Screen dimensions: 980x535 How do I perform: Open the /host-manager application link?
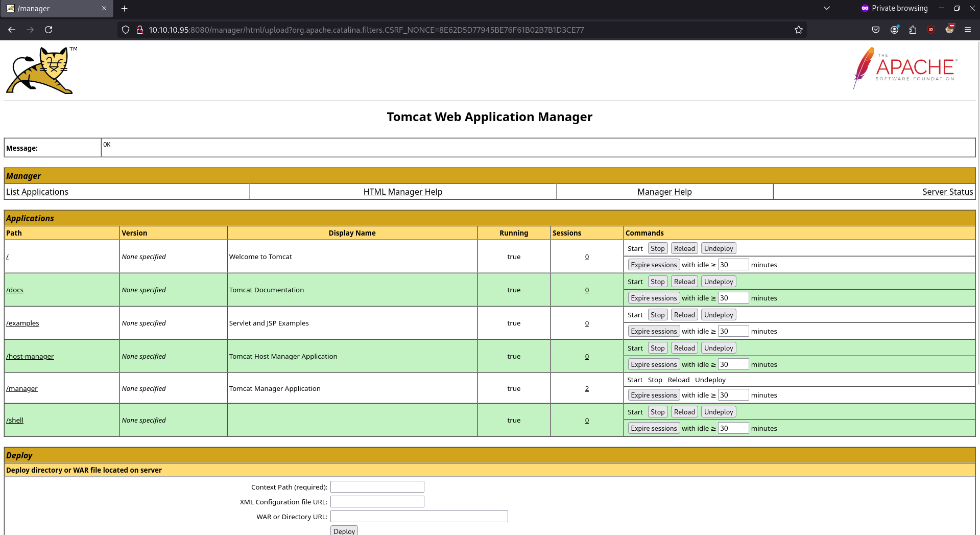[x=30, y=356]
